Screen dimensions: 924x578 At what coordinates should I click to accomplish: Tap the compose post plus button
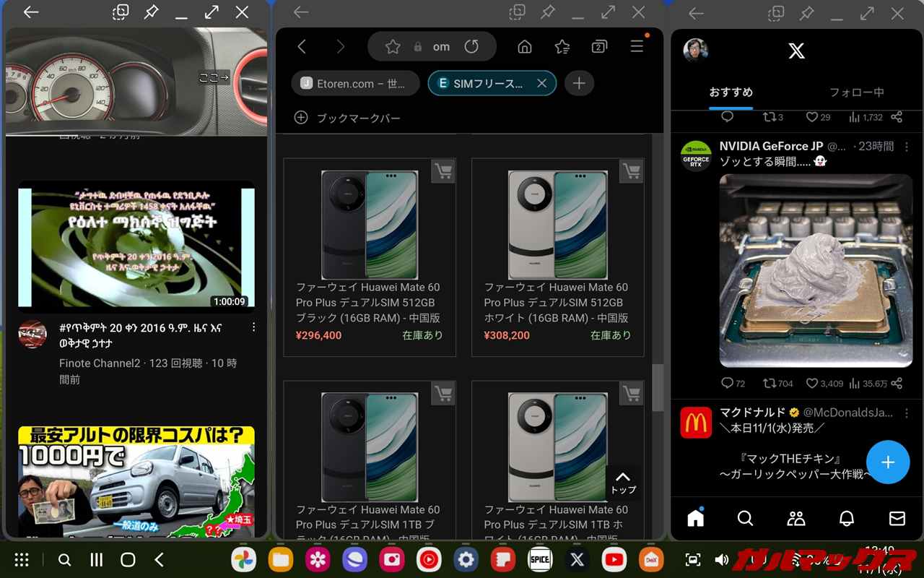tap(887, 462)
